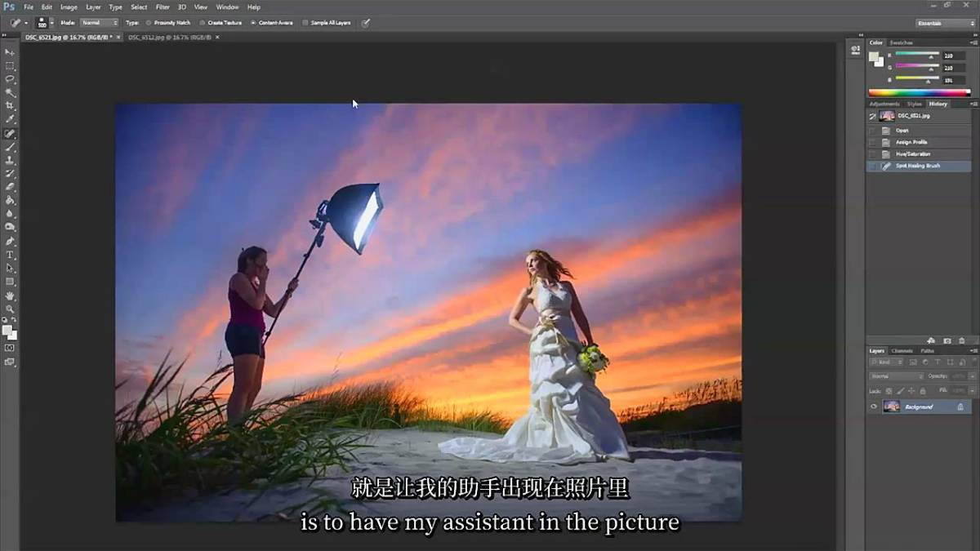The height and width of the screenshot is (551, 980).
Task: Select the Spot Healing Brush tool
Action: coord(10,133)
